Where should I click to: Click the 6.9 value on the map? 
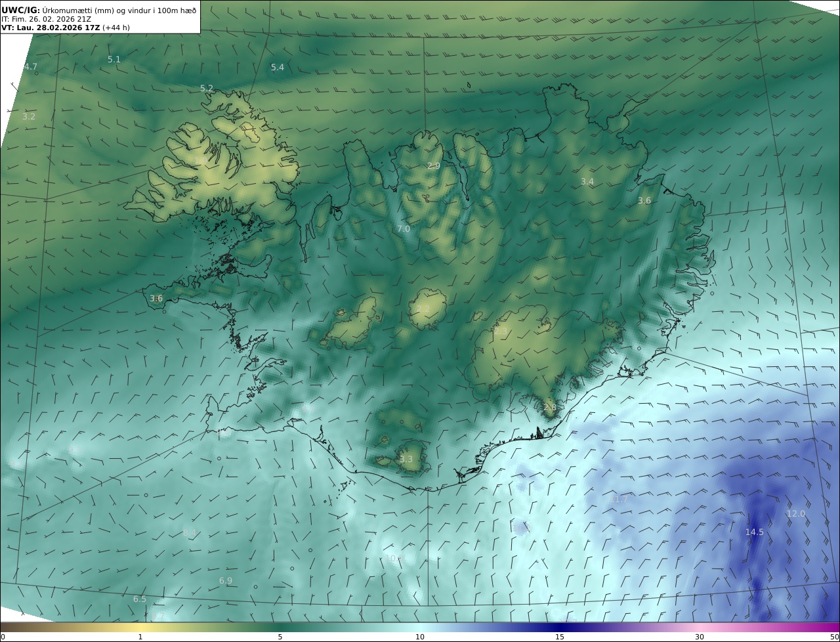[226, 581]
